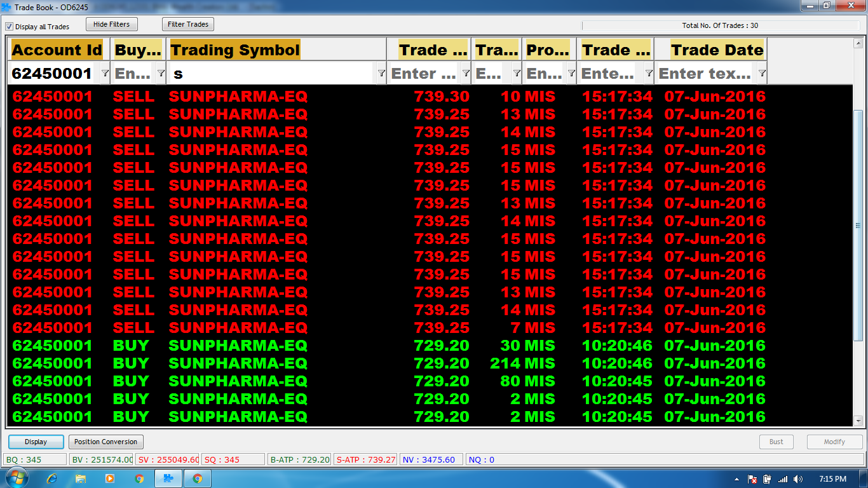
Task: Focus the Buy/Sell filter text field
Action: click(133, 74)
